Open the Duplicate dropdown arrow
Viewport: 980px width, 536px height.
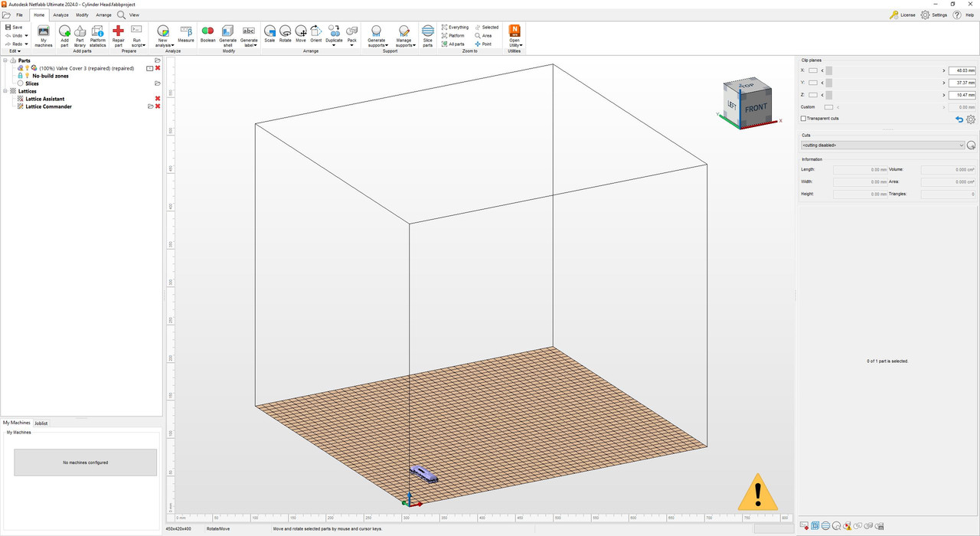coord(334,45)
